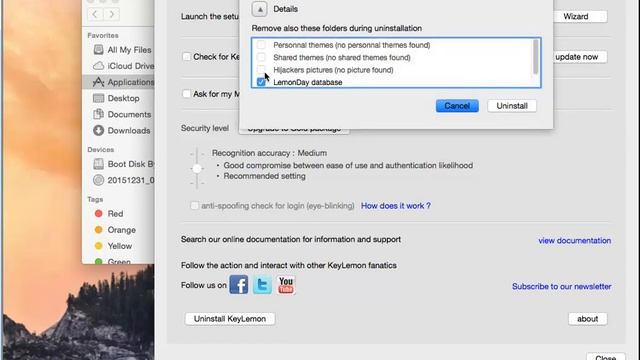
Task: Select 20151231 disc device in Finder
Action: [x=123, y=180]
